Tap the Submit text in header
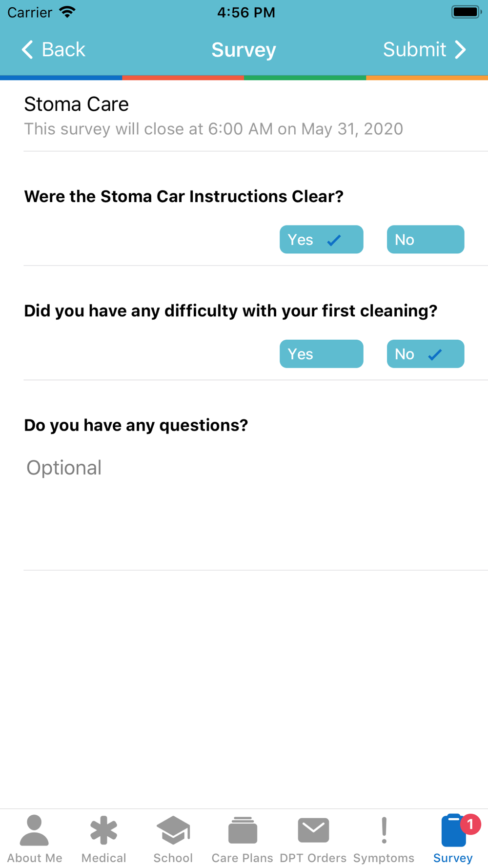Screen dimensions: 488x868 414,49
